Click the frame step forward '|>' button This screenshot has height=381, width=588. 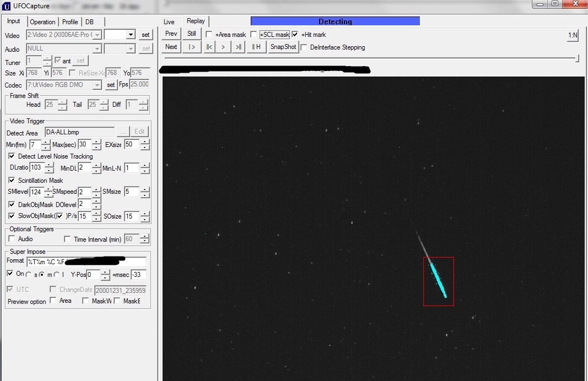pos(192,47)
